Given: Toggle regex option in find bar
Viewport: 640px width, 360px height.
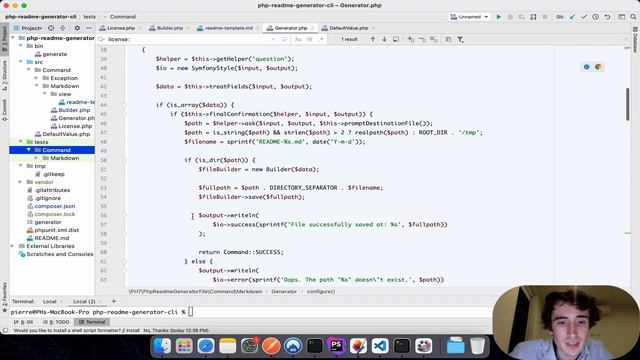Looking at the screenshot, I should (x=321, y=39).
